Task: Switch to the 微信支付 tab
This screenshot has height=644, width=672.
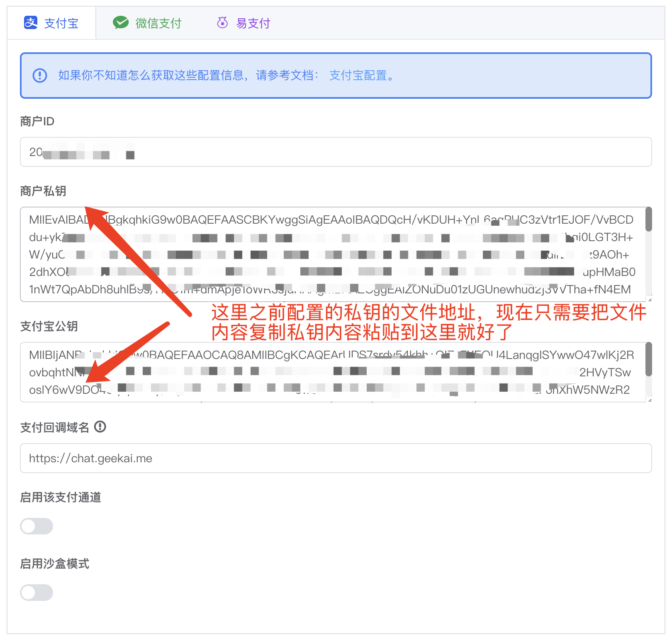Action: [158, 23]
